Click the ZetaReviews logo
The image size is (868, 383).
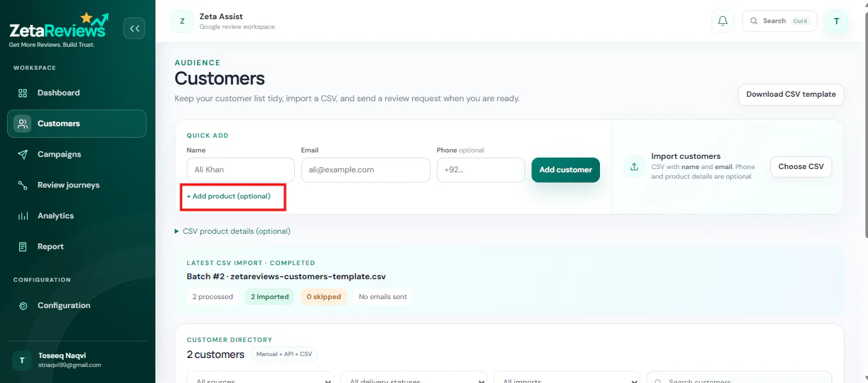(59, 29)
